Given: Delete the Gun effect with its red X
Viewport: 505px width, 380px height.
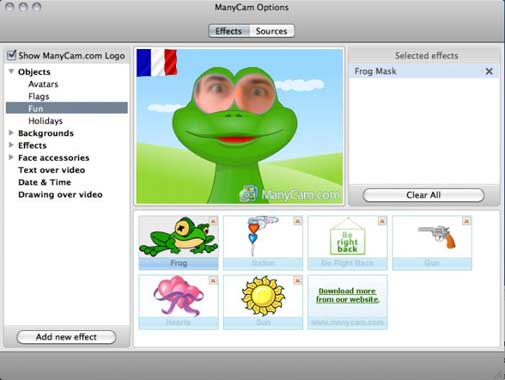Looking at the screenshot, I should pos(466,221).
